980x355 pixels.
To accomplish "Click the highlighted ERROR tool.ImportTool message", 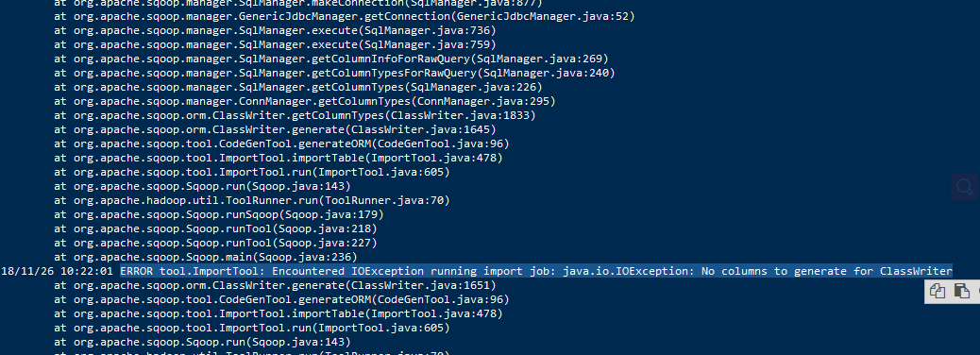I will click(536, 271).
